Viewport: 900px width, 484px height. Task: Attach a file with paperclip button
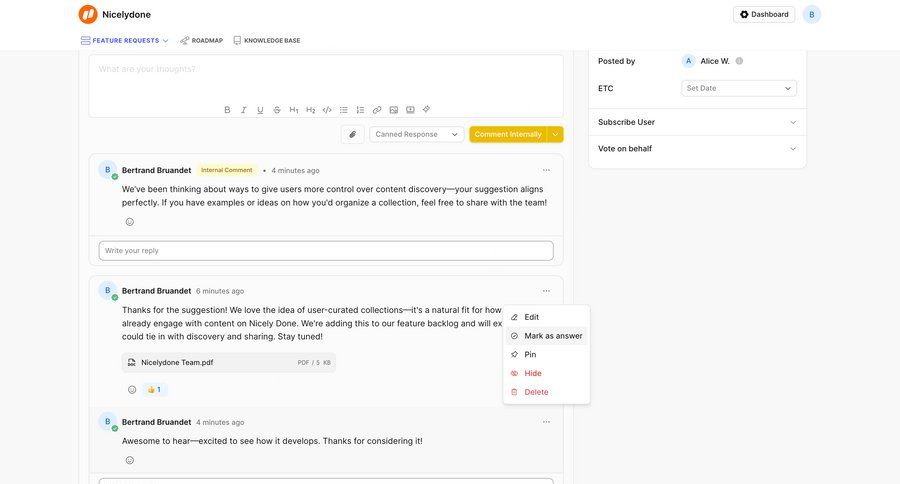click(x=352, y=134)
